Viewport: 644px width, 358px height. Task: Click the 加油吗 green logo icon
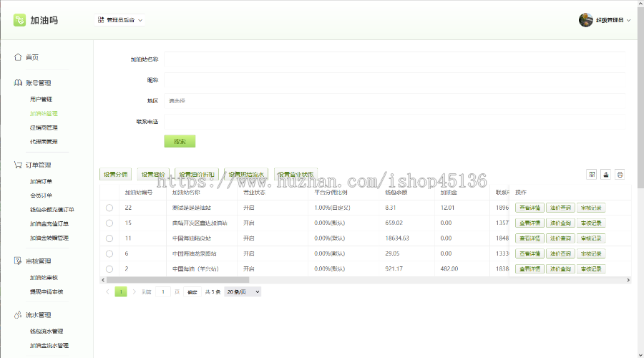pos(19,20)
